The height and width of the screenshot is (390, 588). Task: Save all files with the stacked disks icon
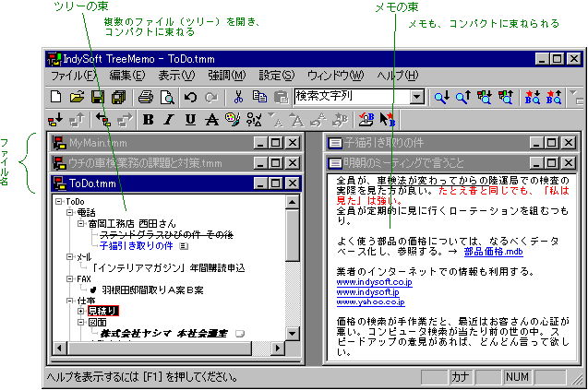[x=118, y=97]
